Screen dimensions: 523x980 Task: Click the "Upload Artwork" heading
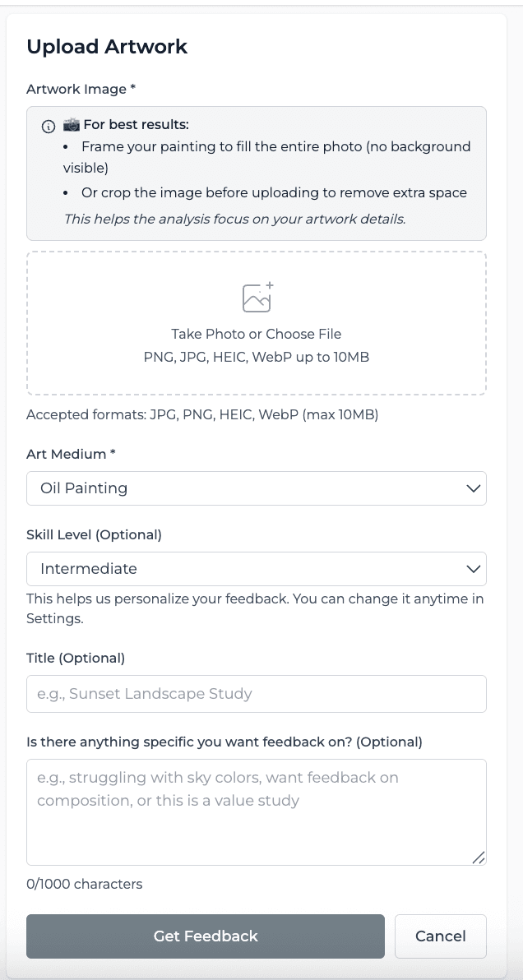[x=106, y=47]
